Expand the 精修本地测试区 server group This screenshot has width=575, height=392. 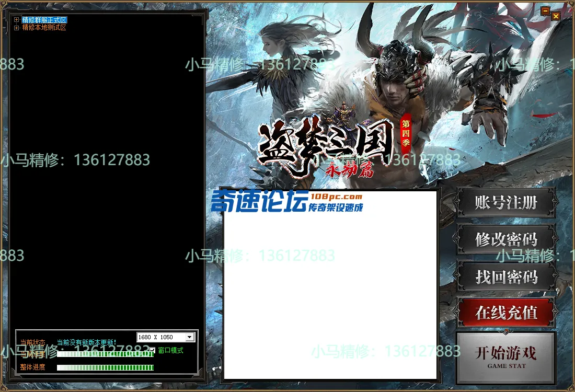click(16, 28)
